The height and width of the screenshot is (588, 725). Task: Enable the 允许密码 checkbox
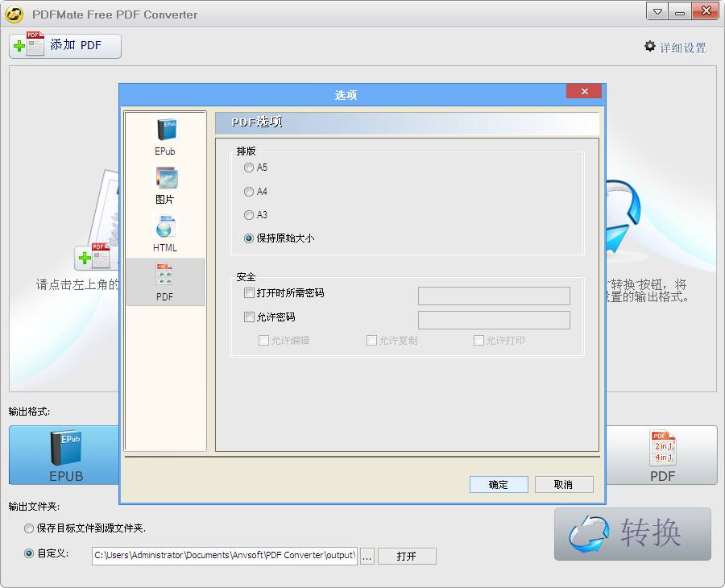point(249,317)
